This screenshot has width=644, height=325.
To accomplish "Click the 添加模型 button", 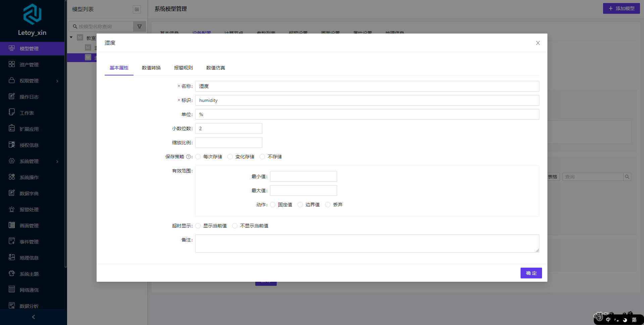I will click(622, 8).
